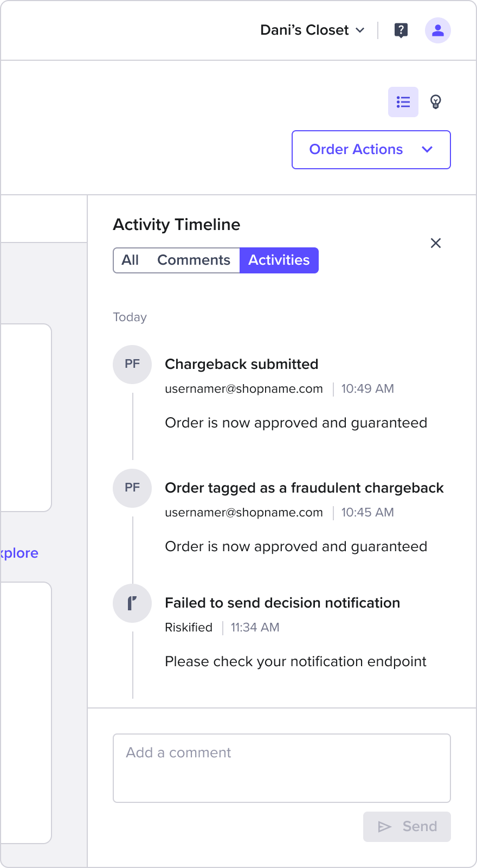Click email under Chargeback submitted

pyautogui.click(x=244, y=389)
